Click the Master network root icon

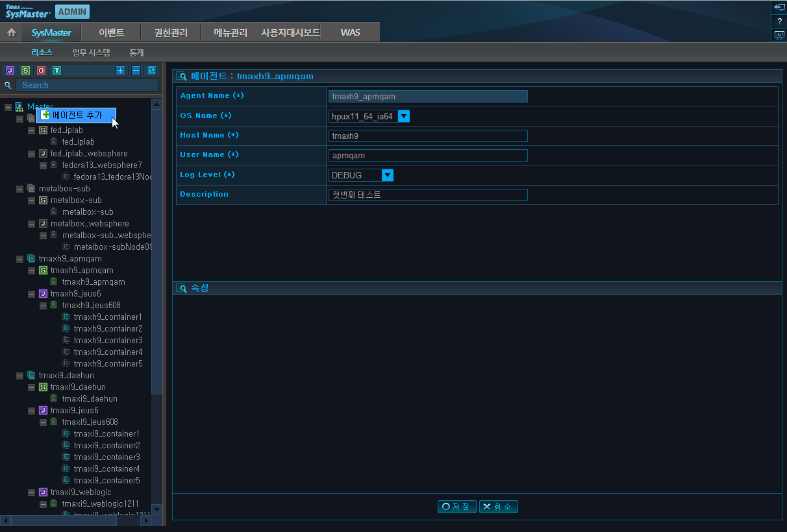coord(19,106)
